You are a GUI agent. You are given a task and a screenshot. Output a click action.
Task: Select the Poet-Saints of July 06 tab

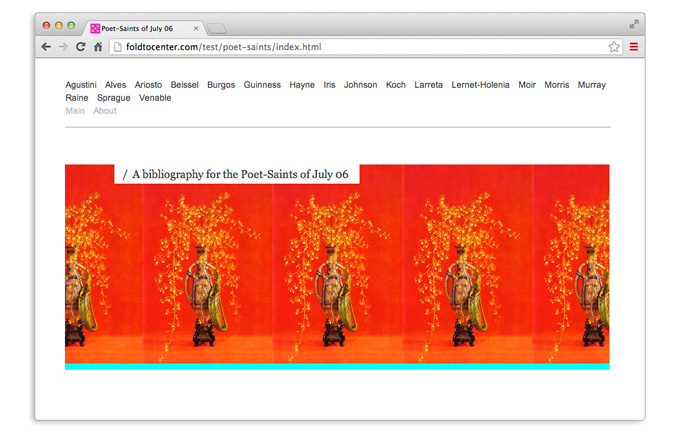click(x=143, y=29)
